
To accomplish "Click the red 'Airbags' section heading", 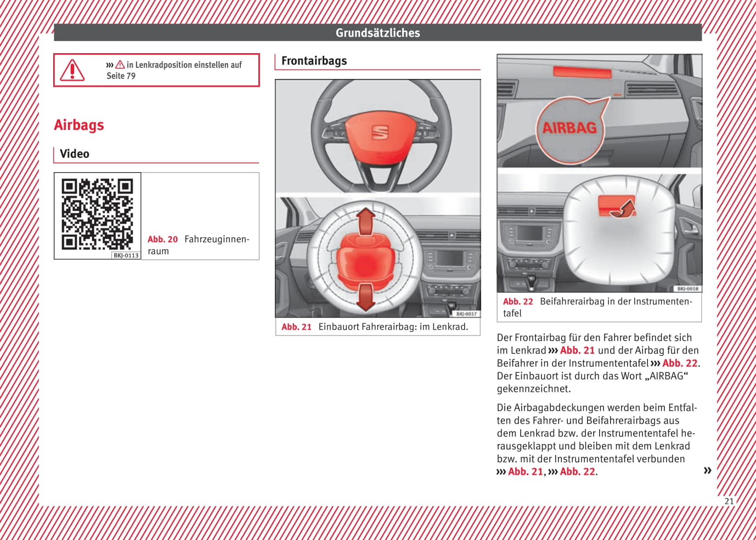I will pos(79,125).
